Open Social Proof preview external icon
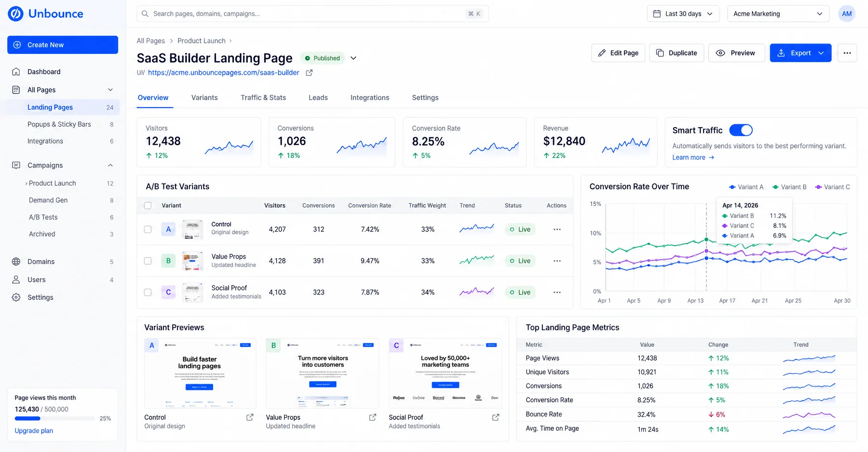This screenshot has width=868, height=452. tap(496, 417)
